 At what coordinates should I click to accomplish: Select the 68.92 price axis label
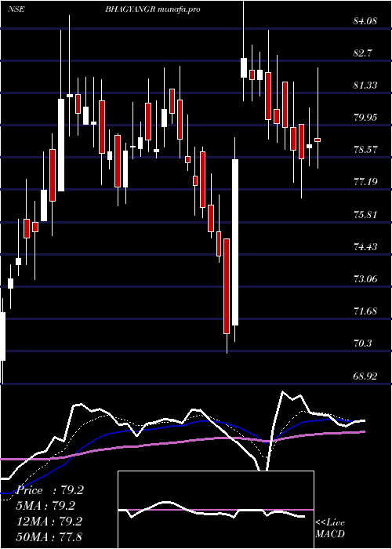click(365, 376)
